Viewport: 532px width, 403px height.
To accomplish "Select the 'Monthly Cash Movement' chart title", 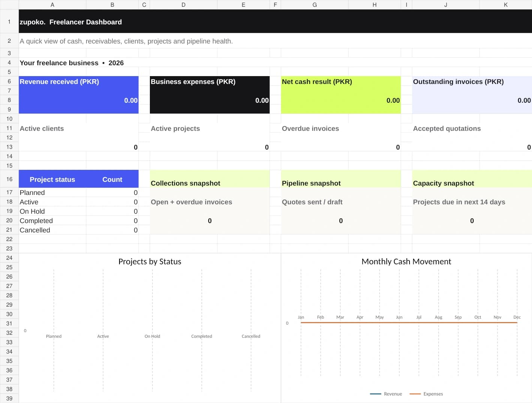I will pos(406,262).
